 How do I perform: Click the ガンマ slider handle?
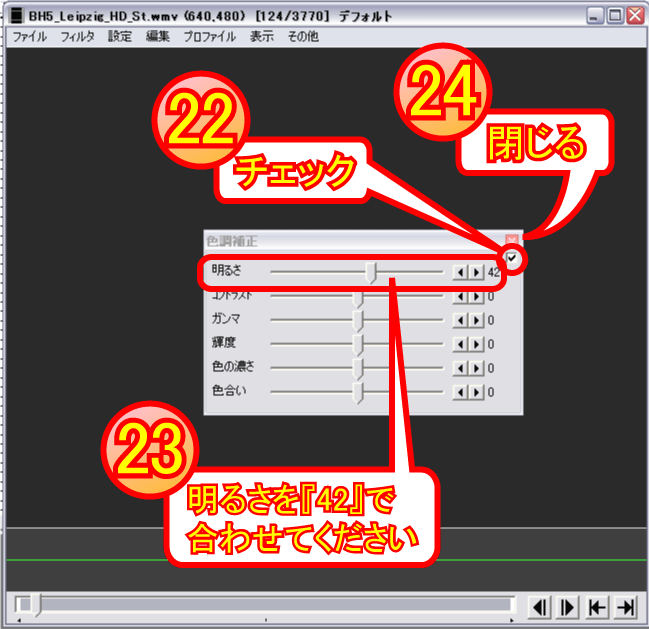pyautogui.click(x=358, y=320)
